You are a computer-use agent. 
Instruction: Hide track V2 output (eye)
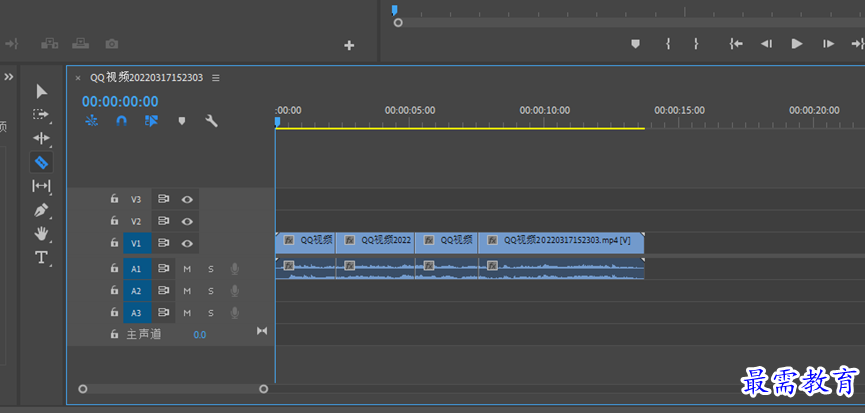tap(188, 221)
